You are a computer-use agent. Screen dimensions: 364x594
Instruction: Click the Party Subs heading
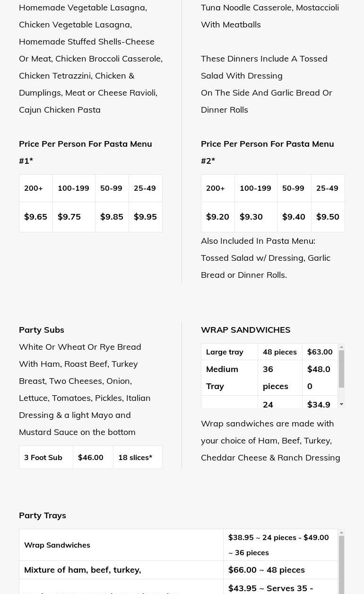[42, 330]
